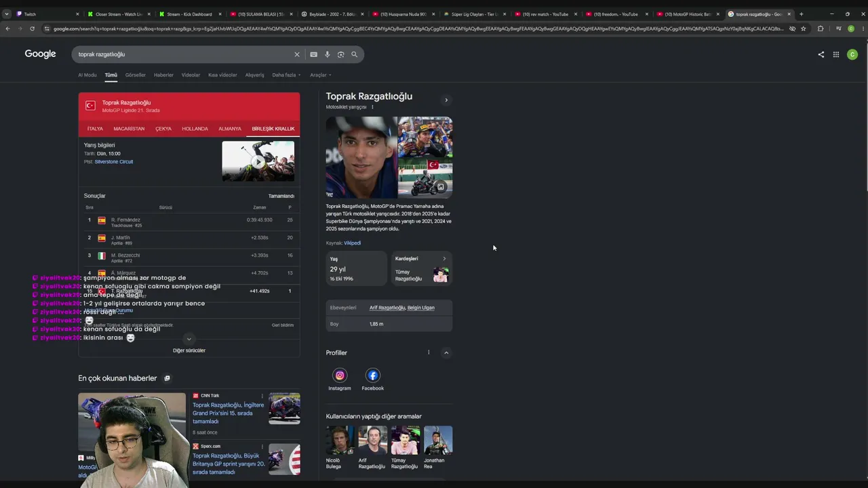The image size is (868, 488).
Task: Open the Belgin Ulgan parent link
Action: point(421,308)
